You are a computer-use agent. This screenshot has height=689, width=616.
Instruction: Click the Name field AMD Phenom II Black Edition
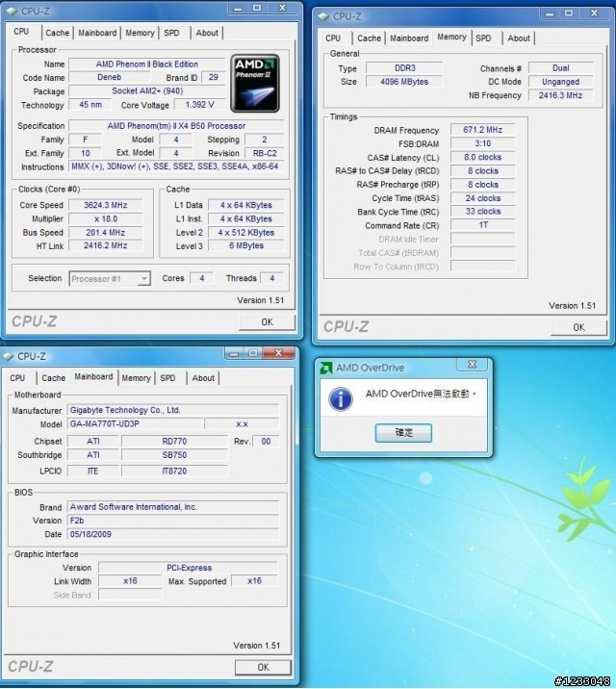(x=146, y=64)
